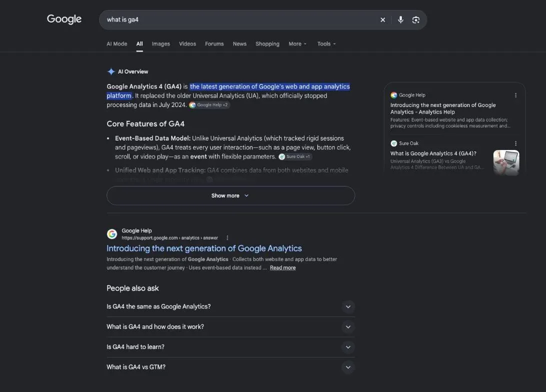
Task: Open options for the Google Help source card
Action: [x=515, y=95]
